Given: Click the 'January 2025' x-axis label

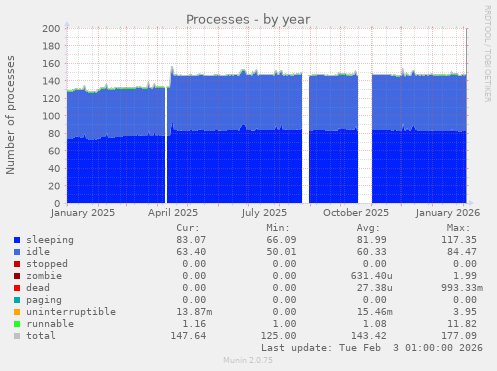Looking at the screenshot, I should [x=83, y=213].
